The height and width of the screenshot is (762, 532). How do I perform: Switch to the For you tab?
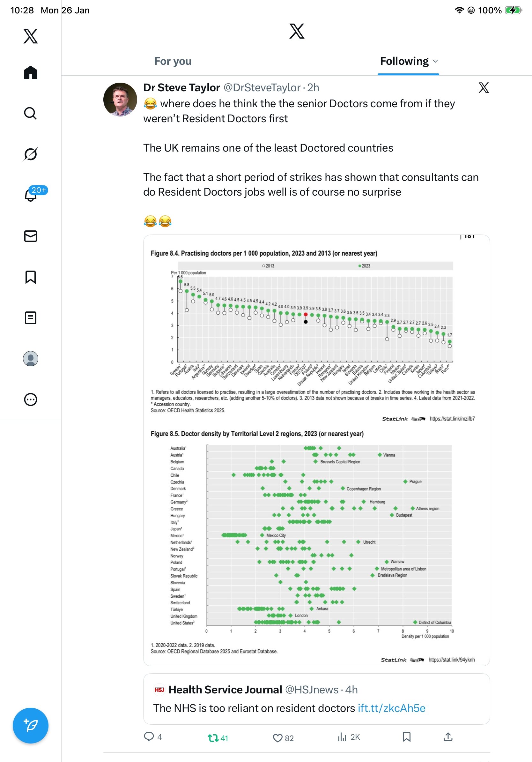[173, 61]
